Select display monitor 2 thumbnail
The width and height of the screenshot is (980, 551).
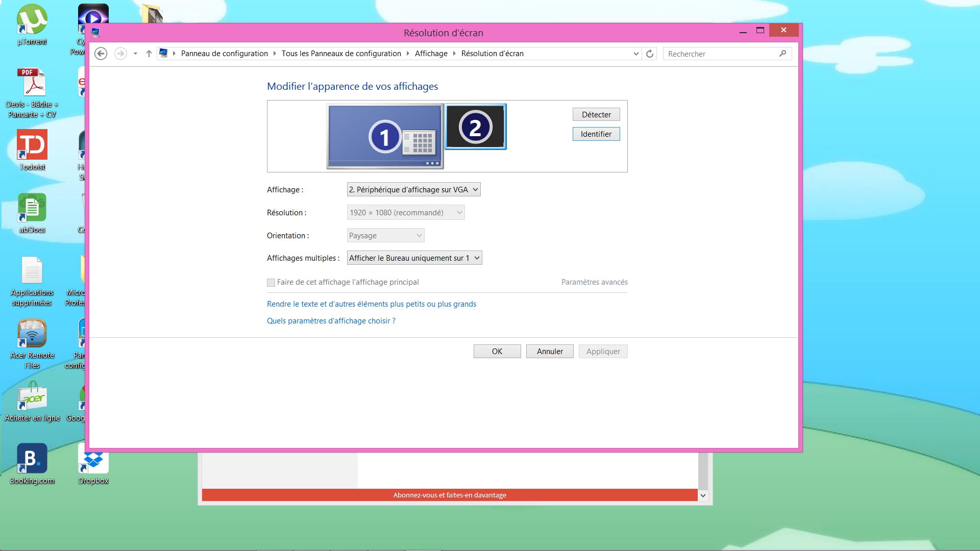(475, 127)
